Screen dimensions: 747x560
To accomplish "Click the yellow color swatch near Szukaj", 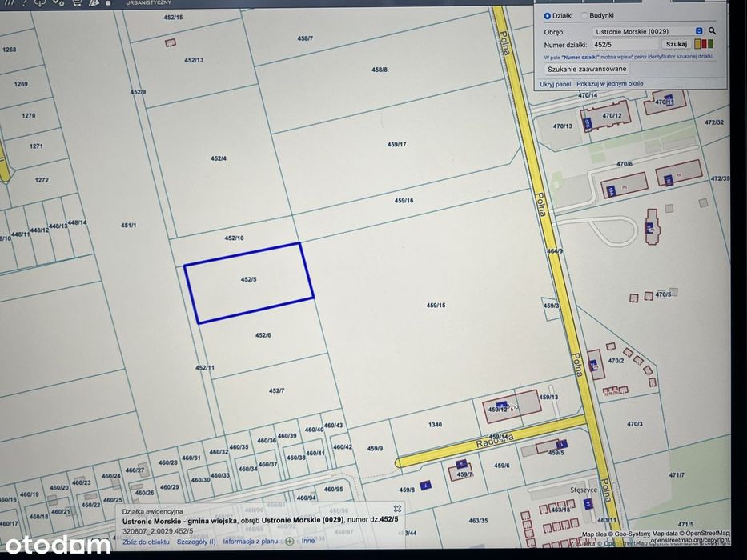I will click(x=697, y=44).
